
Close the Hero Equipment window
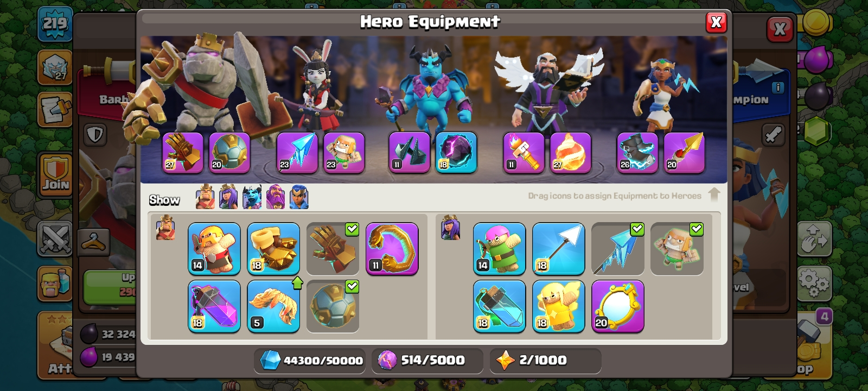(x=716, y=22)
